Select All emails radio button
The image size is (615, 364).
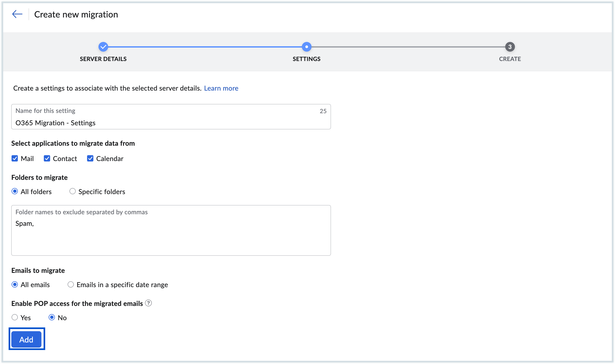coord(15,284)
